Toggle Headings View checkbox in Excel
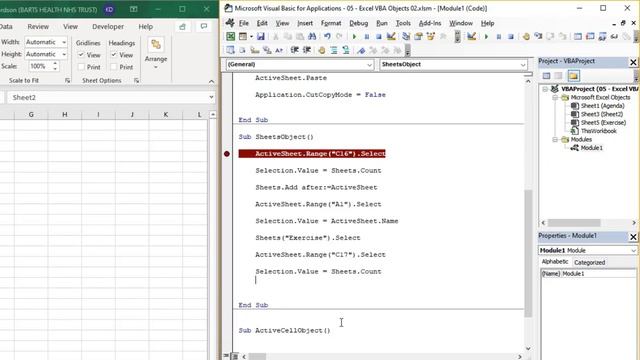This screenshot has height=360, width=640. pos(114,55)
